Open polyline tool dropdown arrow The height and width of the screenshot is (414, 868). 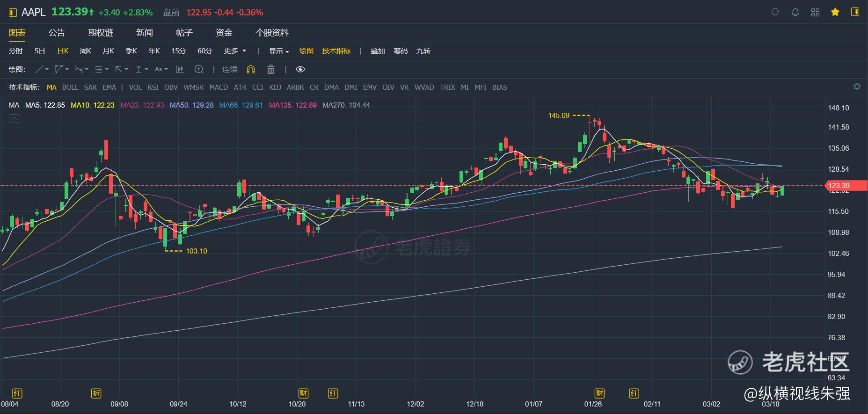[x=67, y=69]
